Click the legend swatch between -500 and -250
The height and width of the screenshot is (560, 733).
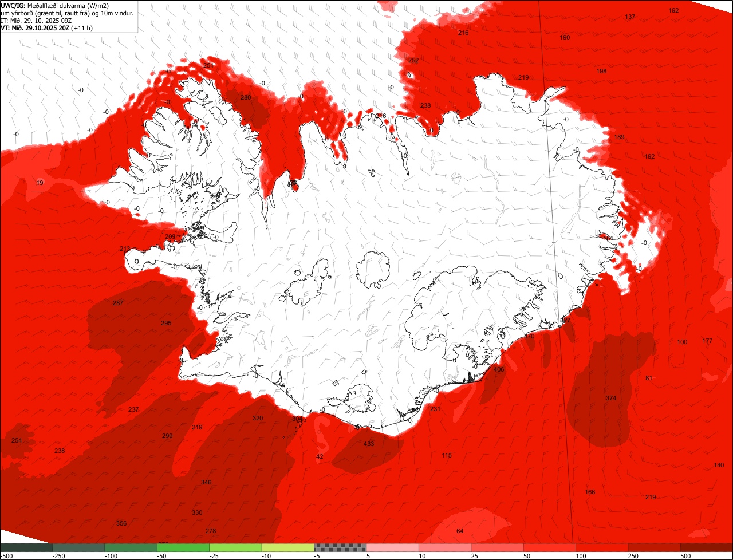(26, 547)
